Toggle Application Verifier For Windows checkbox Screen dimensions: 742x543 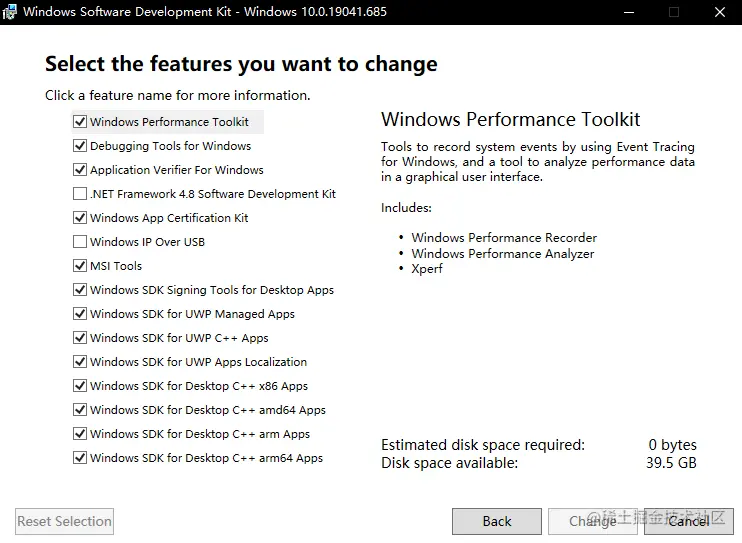(x=80, y=169)
